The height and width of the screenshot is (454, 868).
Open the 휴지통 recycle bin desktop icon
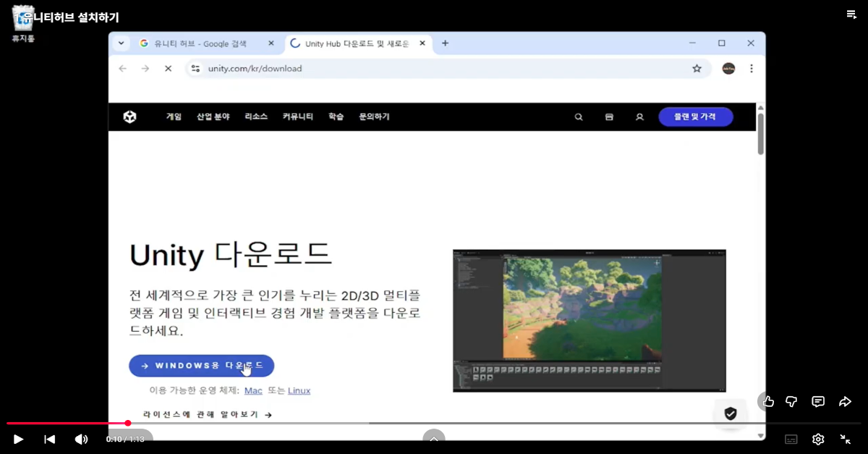point(23,23)
